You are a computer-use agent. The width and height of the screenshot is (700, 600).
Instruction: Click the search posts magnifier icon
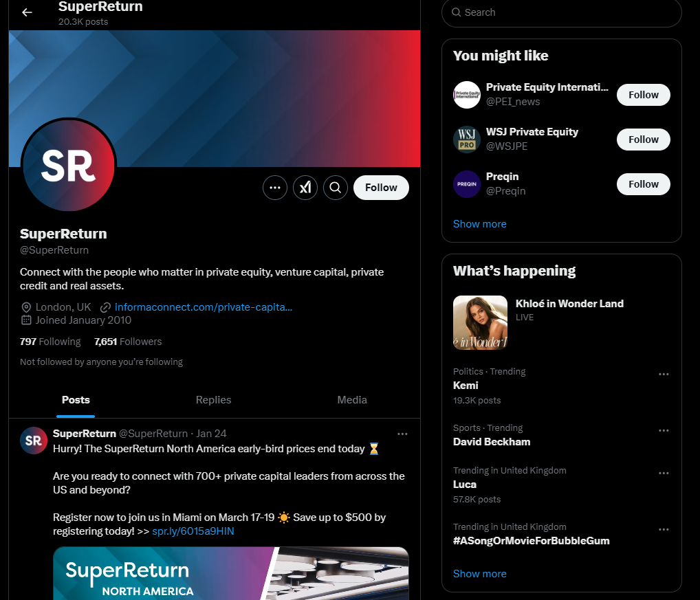tap(336, 188)
